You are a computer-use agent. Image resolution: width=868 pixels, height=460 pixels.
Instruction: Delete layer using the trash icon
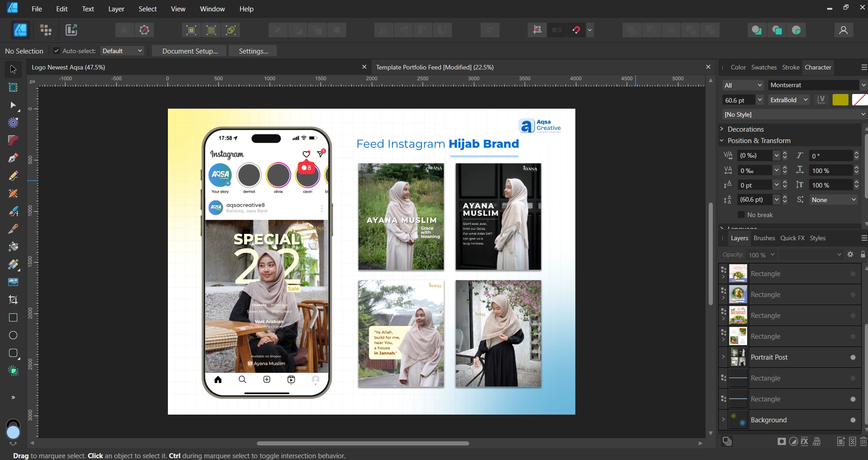(863, 441)
